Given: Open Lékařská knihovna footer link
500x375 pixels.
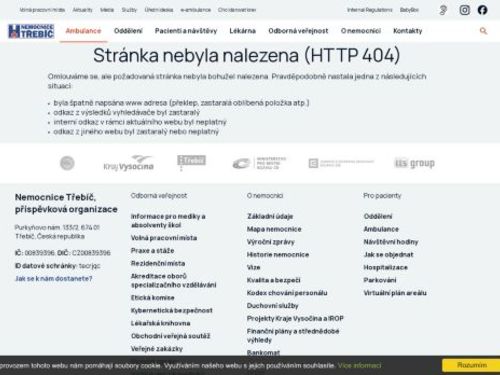Looking at the screenshot, I should (160, 323).
